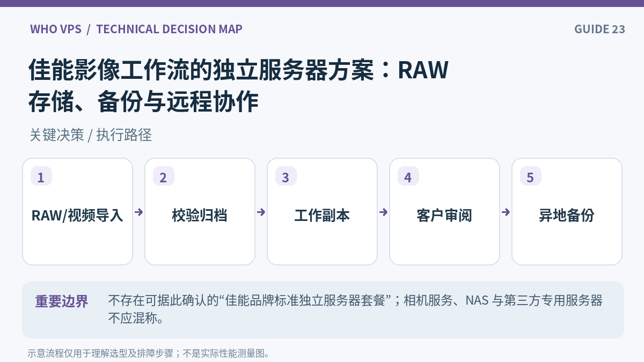
Task: Click the subtitle 关键决策 / 执行路径
Action: point(91,135)
